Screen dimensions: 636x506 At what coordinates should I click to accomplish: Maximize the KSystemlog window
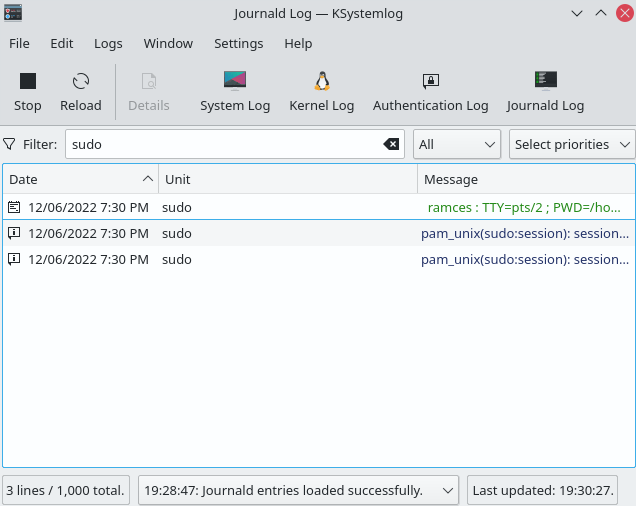pyautogui.click(x=601, y=13)
